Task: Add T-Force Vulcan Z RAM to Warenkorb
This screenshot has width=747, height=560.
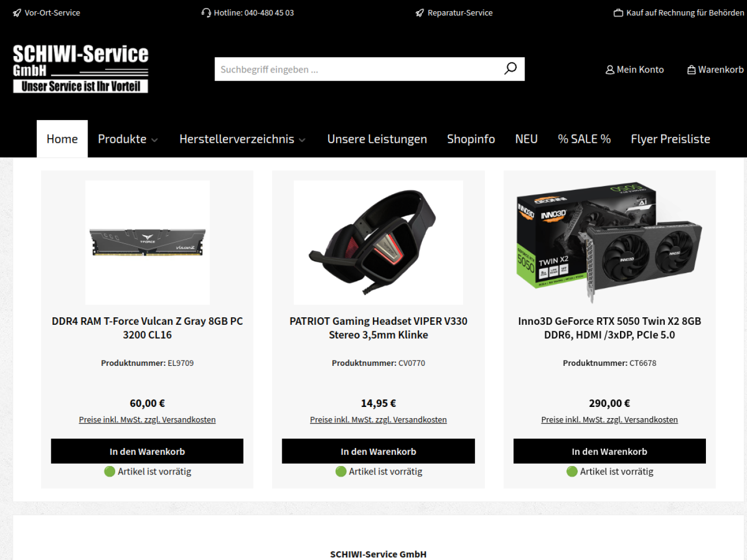Action: click(x=147, y=451)
